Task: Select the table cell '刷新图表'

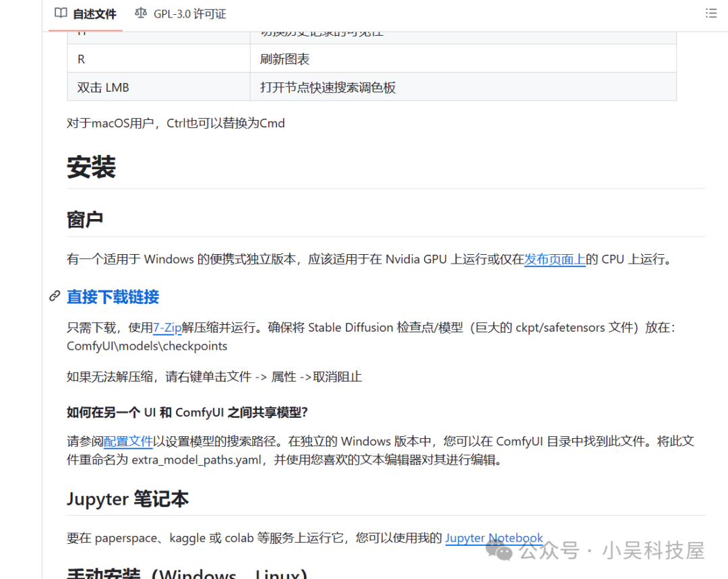Action: [x=463, y=59]
